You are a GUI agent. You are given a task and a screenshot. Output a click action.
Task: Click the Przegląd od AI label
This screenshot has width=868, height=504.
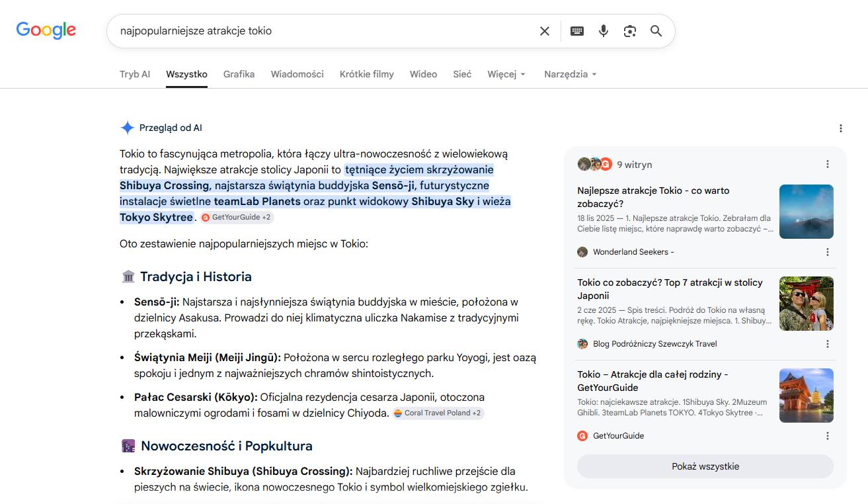click(x=171, y=128)
